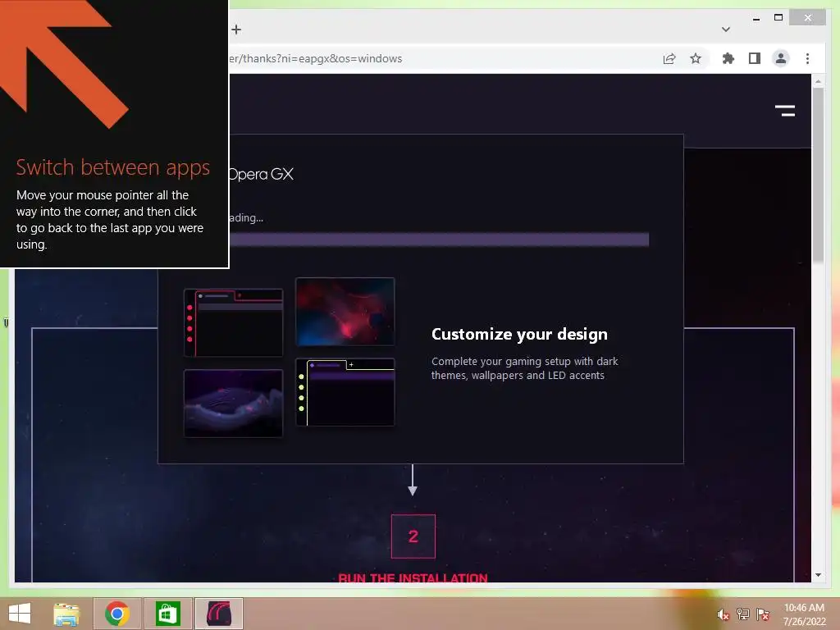The image size is (840, 630).
Task: Select the red nebula wallpaper thumbnail
Action: point(345,311)
